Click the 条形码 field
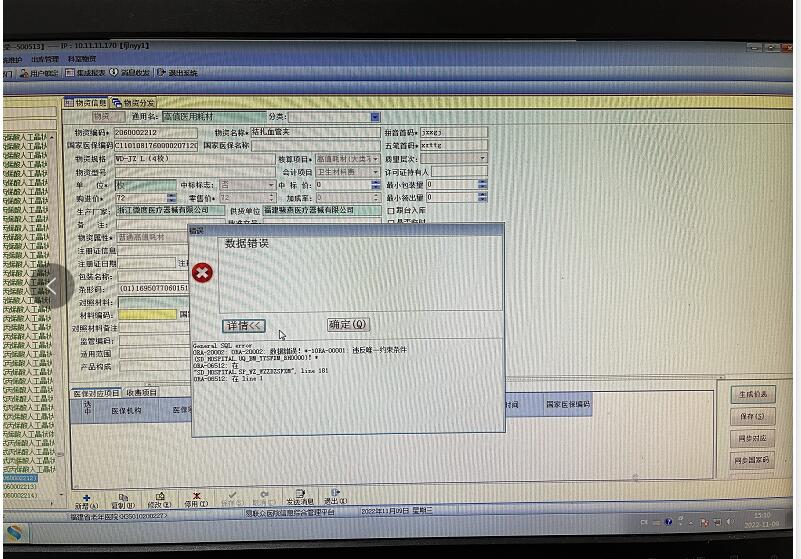Viewport: 801px width, 559px height. point(153,289)
